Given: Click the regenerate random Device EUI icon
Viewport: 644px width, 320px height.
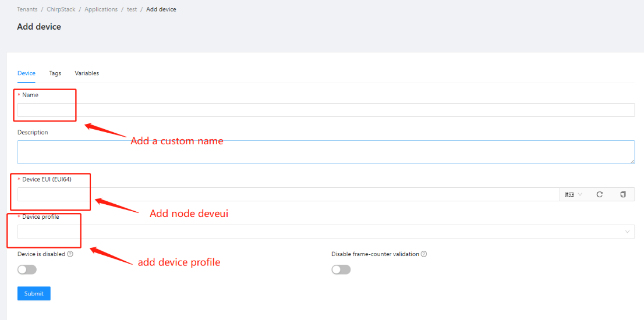Looking at the screenshot, I should click(x=599, y=194).
